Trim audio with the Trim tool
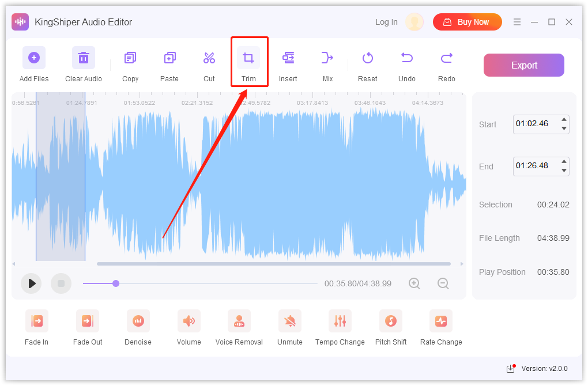588x386 pixels. 248,58
